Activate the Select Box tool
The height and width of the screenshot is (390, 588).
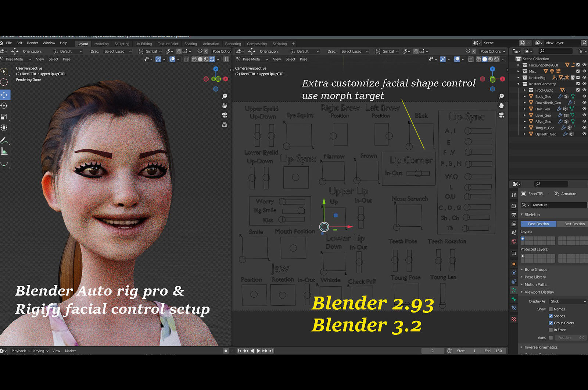click(4, 71)
